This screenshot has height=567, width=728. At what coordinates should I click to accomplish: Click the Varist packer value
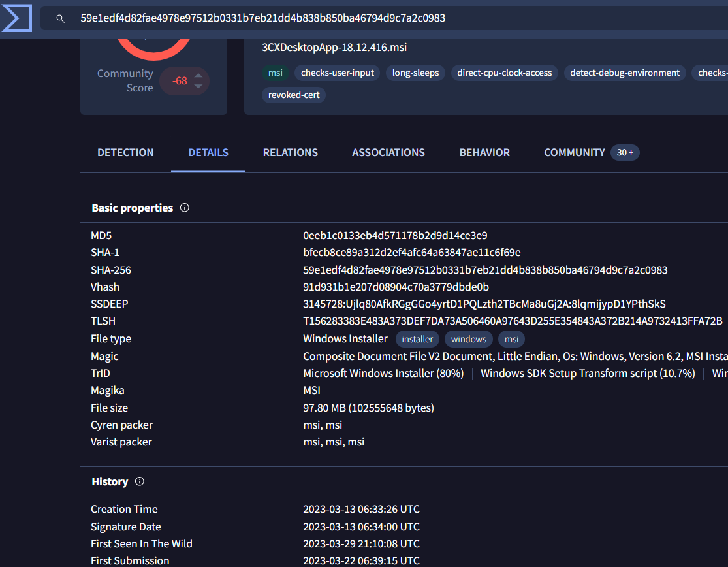[334, 442]
